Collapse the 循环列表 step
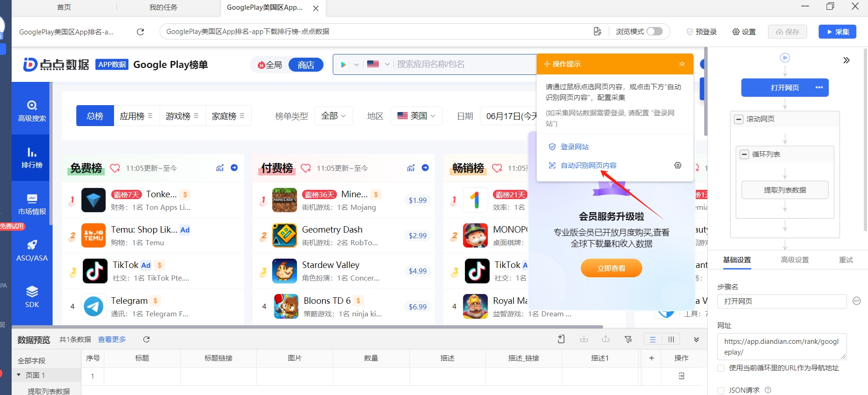Viewport: 868px width, 395px height. point(744,154)
